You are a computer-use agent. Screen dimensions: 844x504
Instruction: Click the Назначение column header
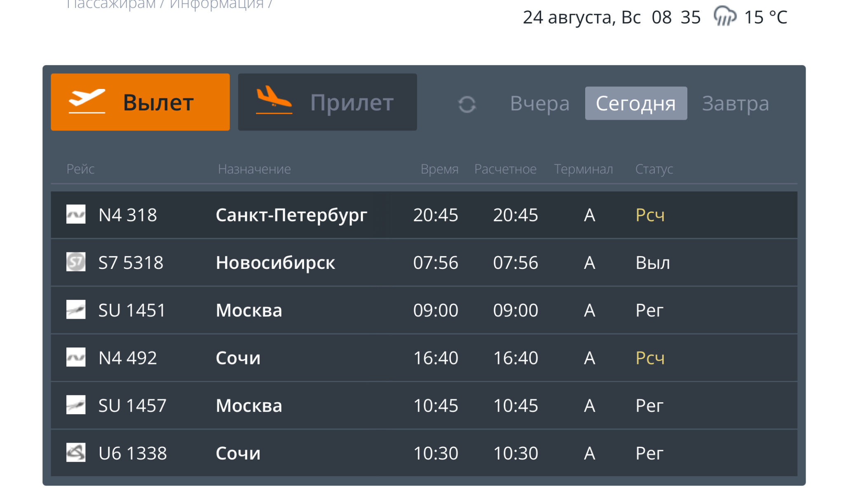[254, 169]
